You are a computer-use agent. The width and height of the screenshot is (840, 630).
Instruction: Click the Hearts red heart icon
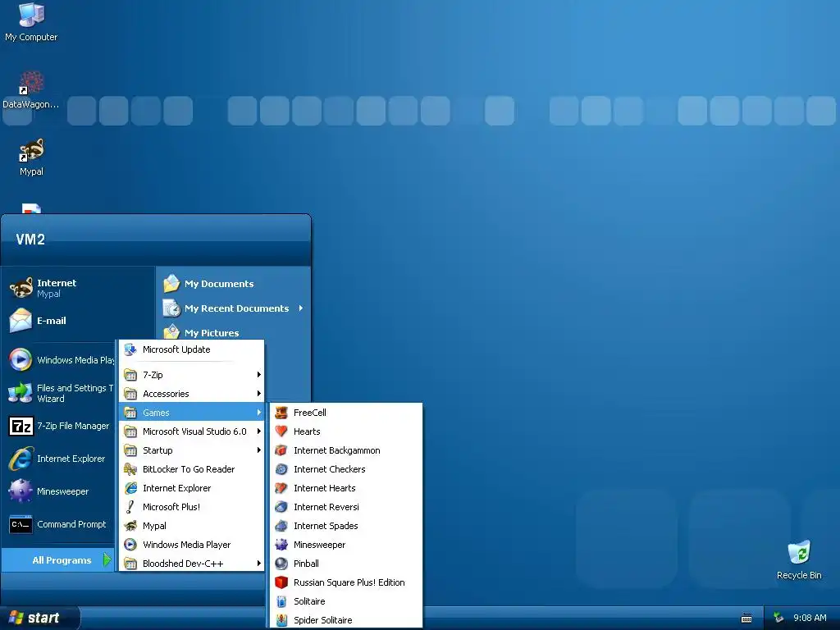(x=281, y=431)
